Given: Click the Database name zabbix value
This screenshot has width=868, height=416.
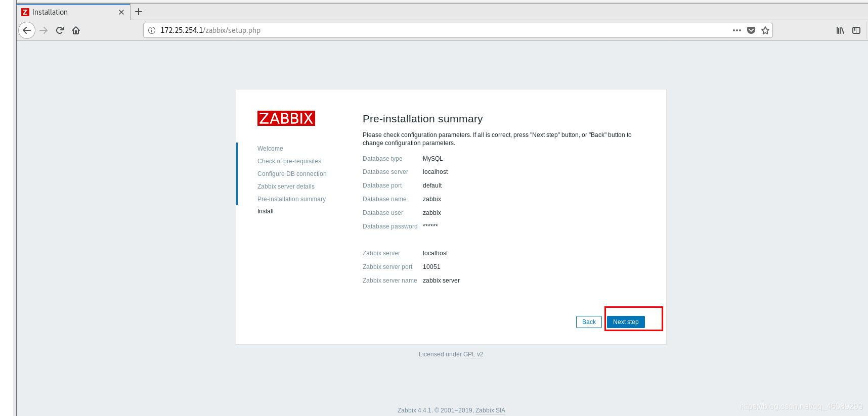Looking at the screenshot, I should click(x=432, y=199).
